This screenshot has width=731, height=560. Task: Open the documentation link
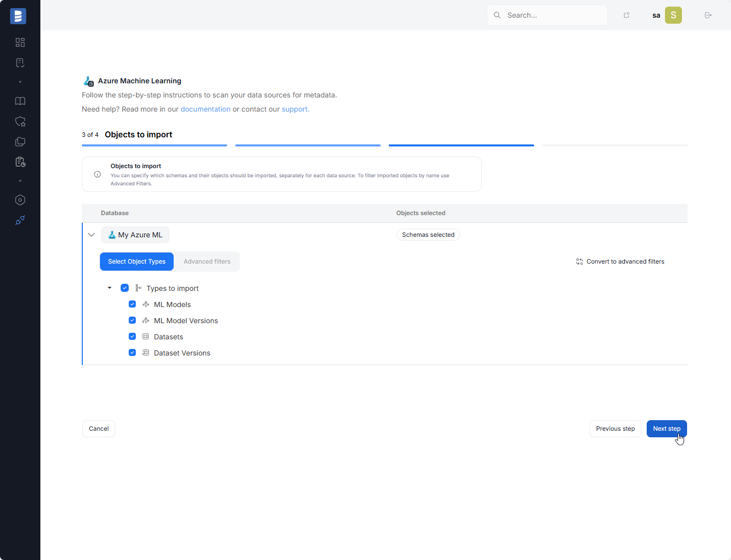pyautogui.click(x=205, y=109)
